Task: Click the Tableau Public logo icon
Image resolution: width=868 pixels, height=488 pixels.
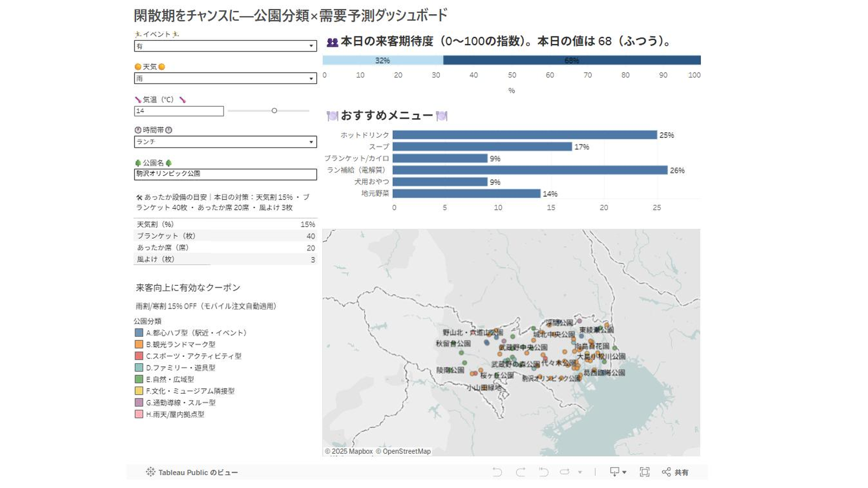Action: point(150,472)
